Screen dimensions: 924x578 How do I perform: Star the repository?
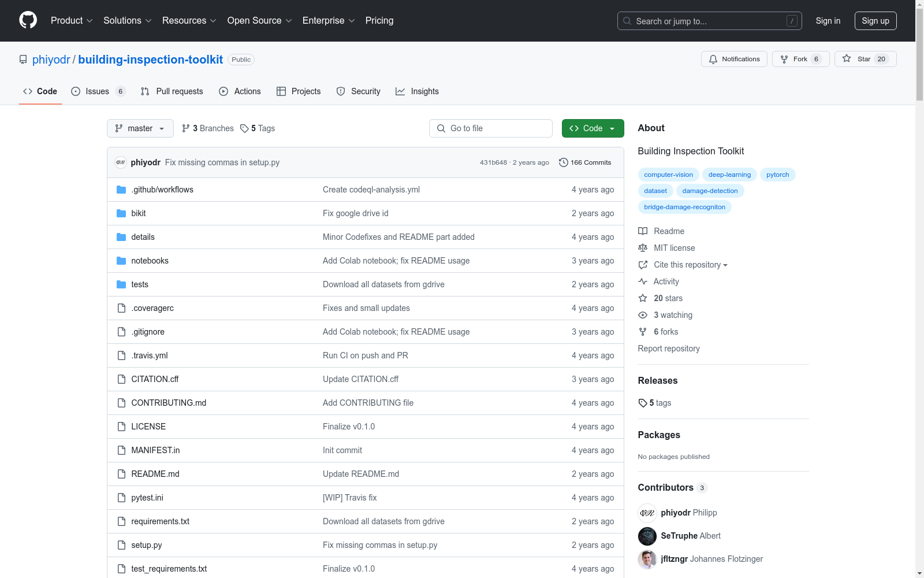click(865, 59)
